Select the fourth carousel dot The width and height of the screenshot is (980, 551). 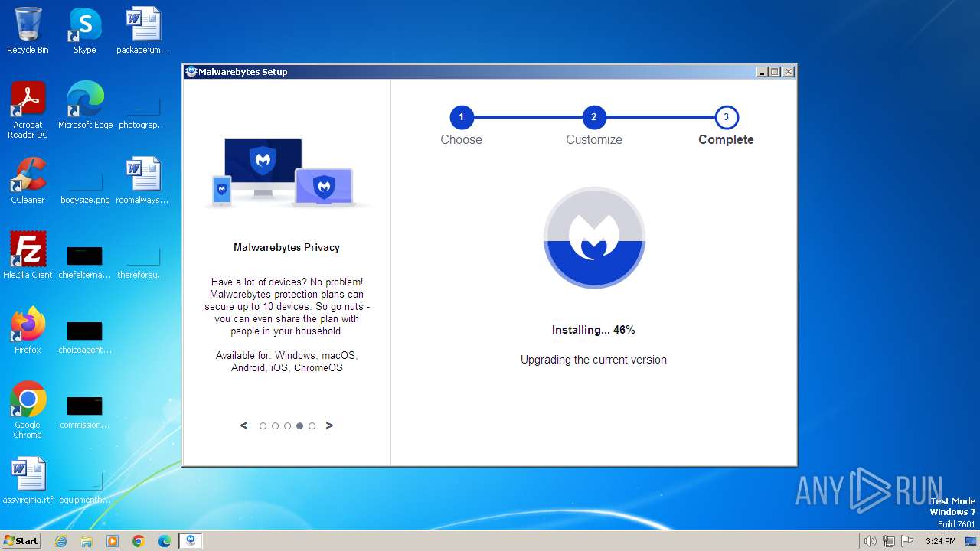click(x=299, y=426)
